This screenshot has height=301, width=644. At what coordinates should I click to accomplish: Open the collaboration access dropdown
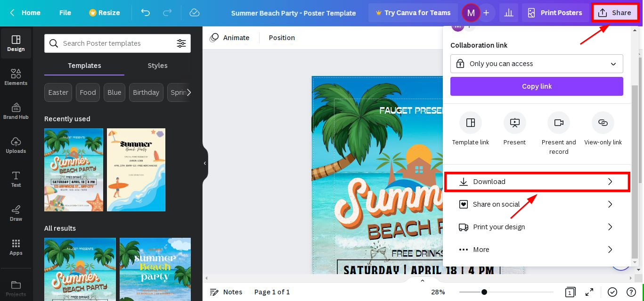click(x=537, y=64)
